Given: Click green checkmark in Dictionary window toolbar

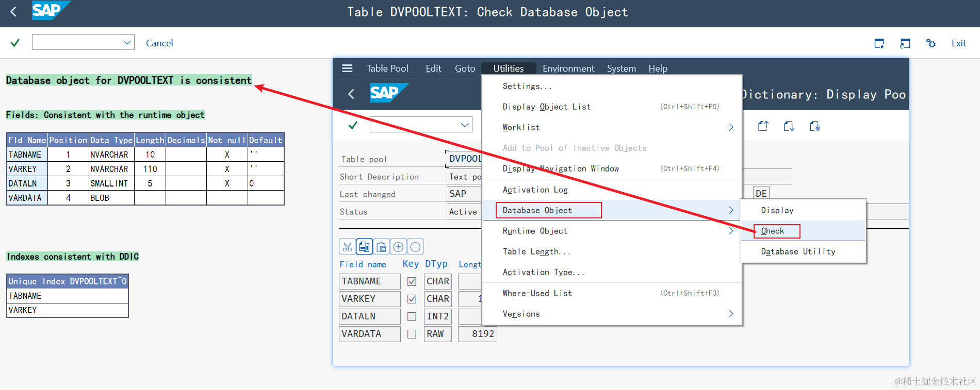Looking at the screenshot, I should (353, 125).
